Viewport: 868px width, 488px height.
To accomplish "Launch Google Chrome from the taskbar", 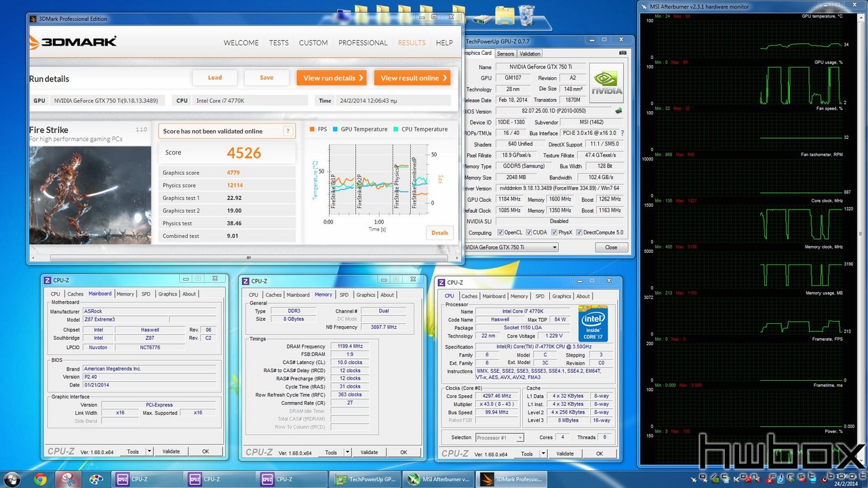I will pos(40,479).
